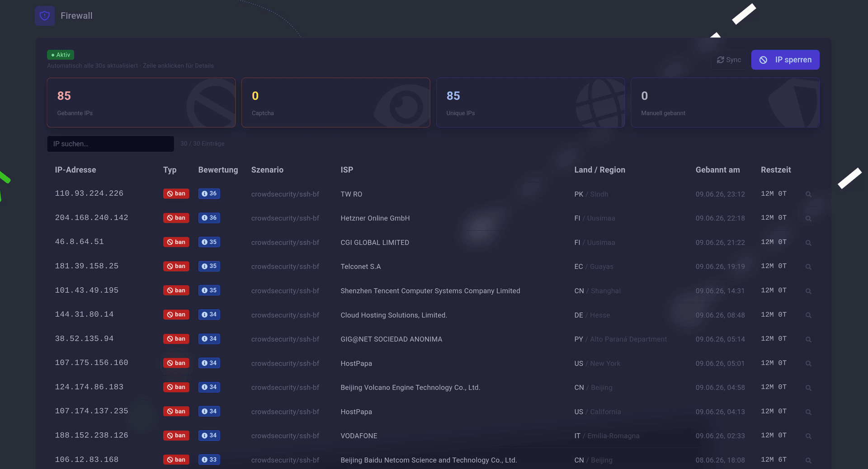Viewport: 868px width, 469px height.
Task: Click ban date 08.06.26, 18:08
Action: pos(720,460)
